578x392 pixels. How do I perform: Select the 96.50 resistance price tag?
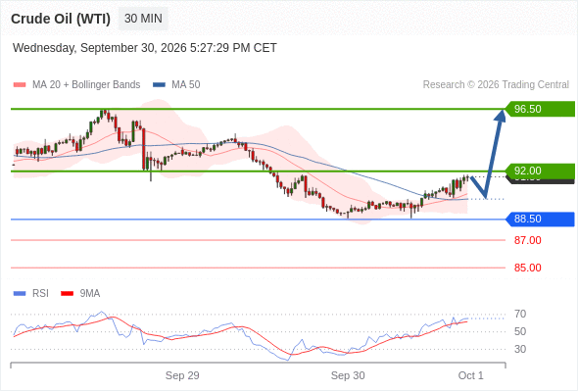point(540,109)
